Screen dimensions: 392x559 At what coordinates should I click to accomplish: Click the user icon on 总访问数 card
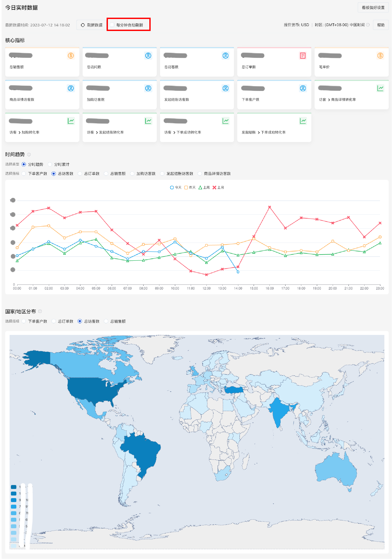point(148,56)
